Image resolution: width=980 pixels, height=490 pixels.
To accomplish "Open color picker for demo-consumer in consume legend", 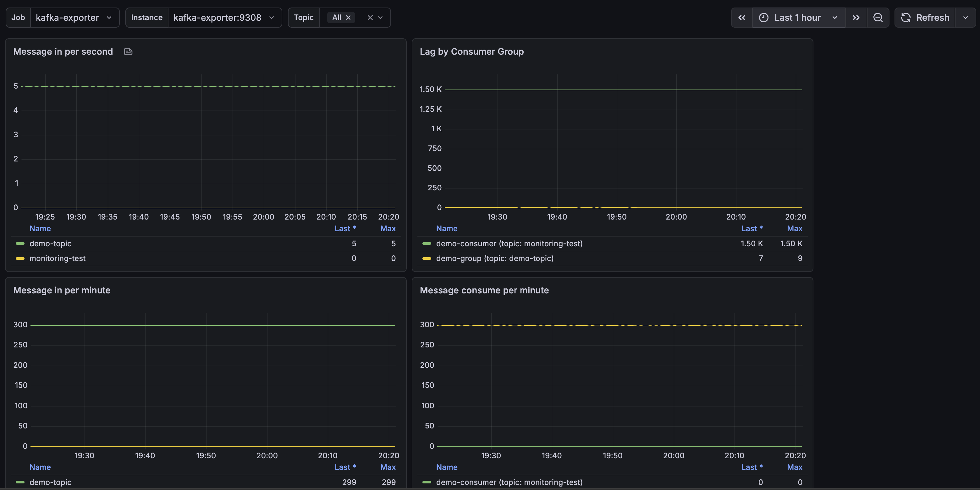I will [427, 482].
